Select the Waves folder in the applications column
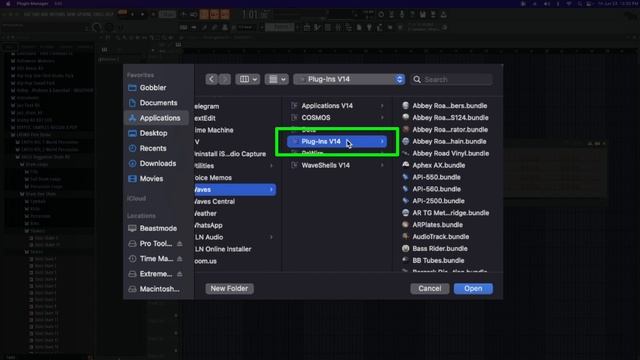 235,189
